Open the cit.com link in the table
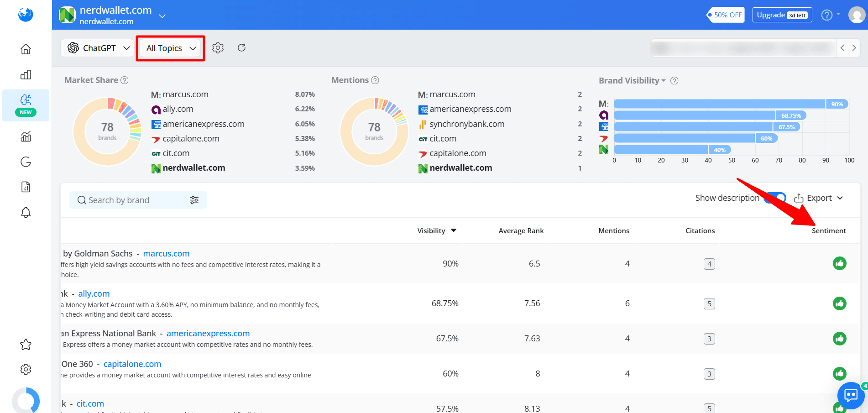Screen dimensions: 868x413 [x=90, y=404]
